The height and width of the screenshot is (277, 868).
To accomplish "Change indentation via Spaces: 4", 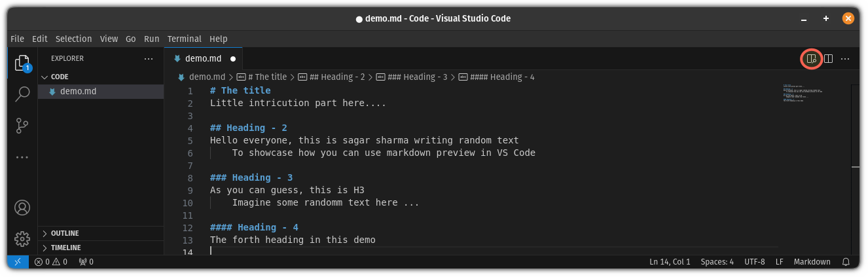I will [717, 262].
